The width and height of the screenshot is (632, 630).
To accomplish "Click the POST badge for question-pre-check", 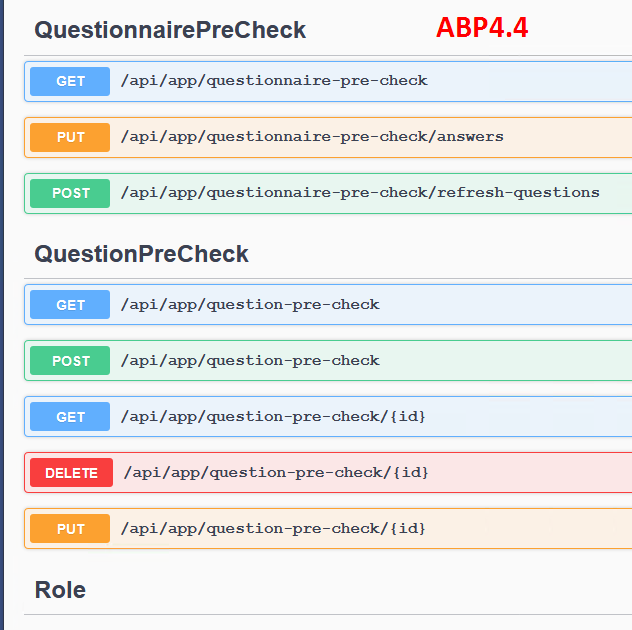I will (x=70, y=361).
